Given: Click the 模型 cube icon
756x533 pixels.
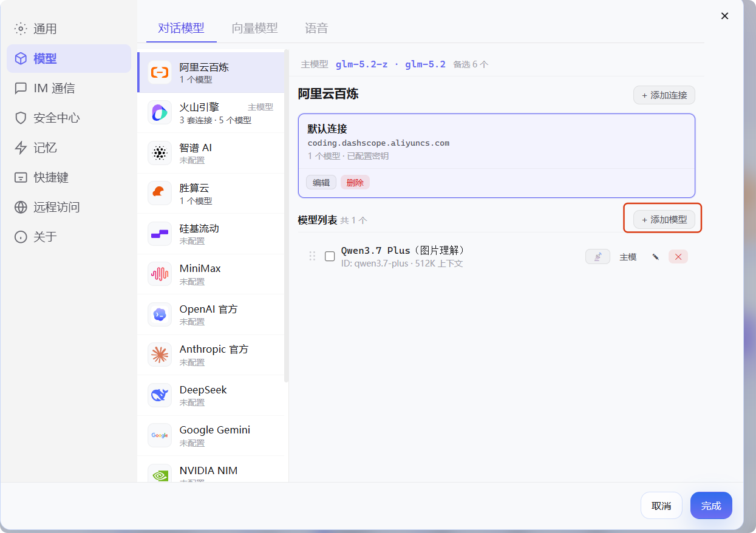Looking at the screenshot, I should (x=21, y=58).
